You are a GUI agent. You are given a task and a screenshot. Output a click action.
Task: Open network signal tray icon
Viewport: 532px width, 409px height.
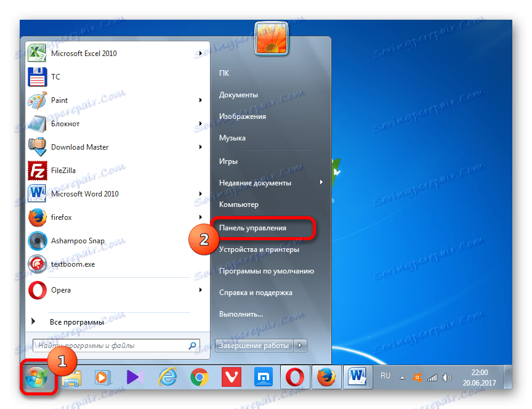point(432,377)
